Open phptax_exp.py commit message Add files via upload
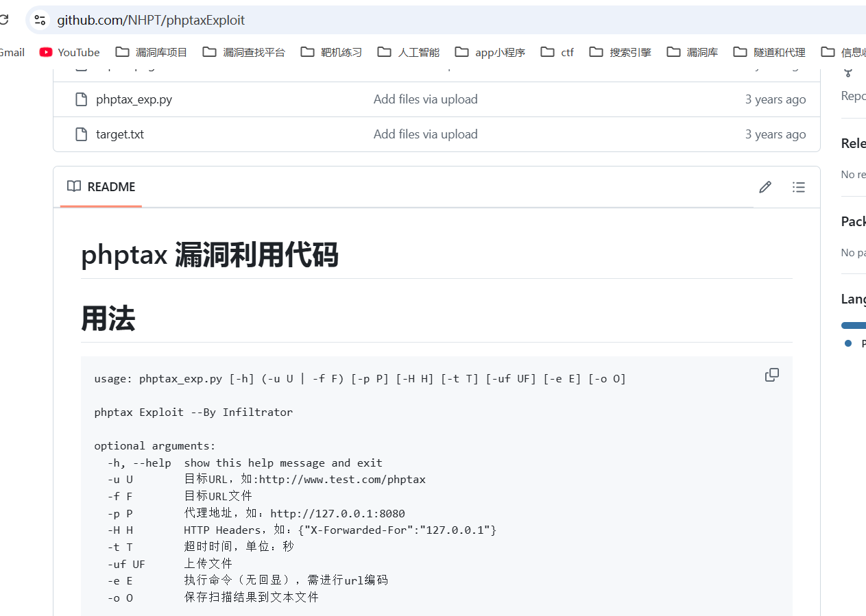The width and height of the screenshot is (866, 616). [425, 99]
